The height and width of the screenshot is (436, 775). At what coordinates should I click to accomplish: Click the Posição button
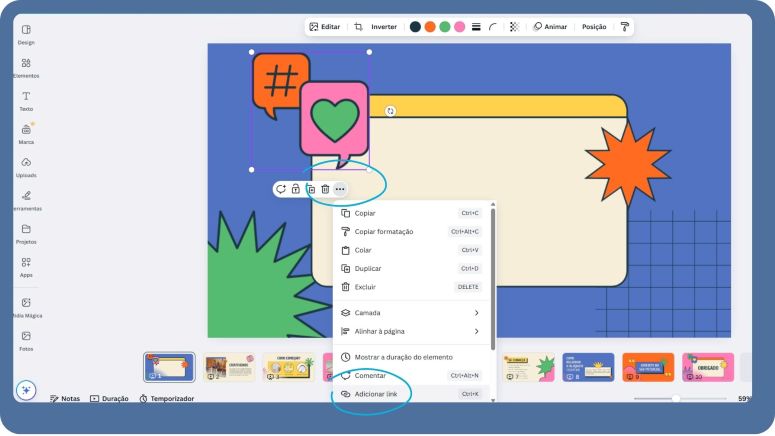coord(594,27)
